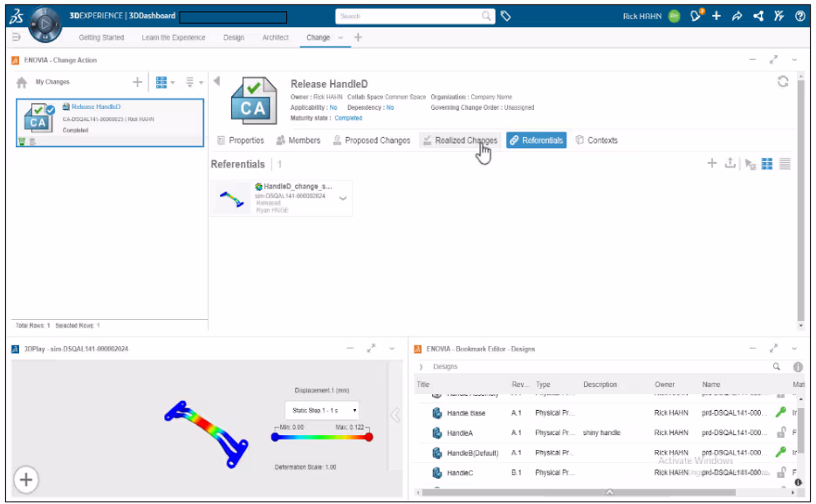Expand the 3DPlay side panel arrow
Viewport: 816px width, 504px height.
pos(395,415)
